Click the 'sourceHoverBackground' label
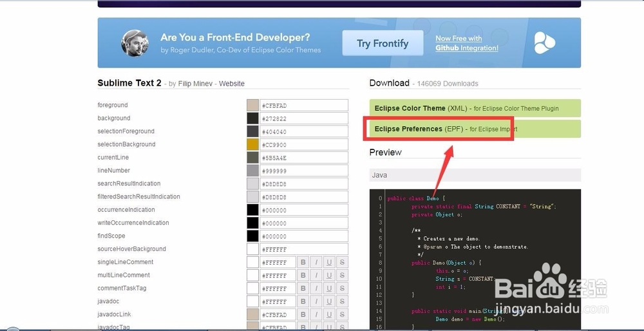The height and width of the screenshot is (331, 644). pos(132,249)
